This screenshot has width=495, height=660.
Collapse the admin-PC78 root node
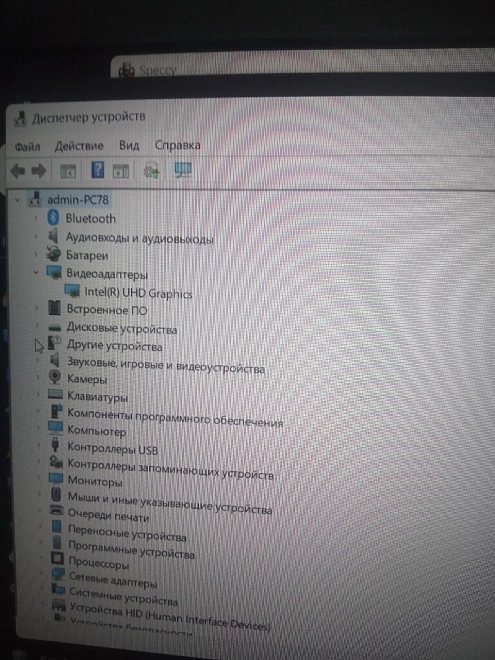point(18,200)
